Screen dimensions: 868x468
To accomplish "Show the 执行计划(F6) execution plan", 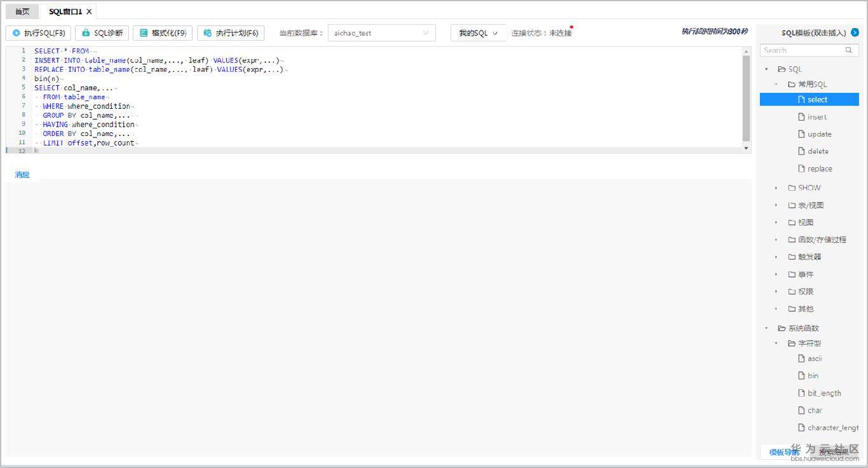I will (231, 33).
